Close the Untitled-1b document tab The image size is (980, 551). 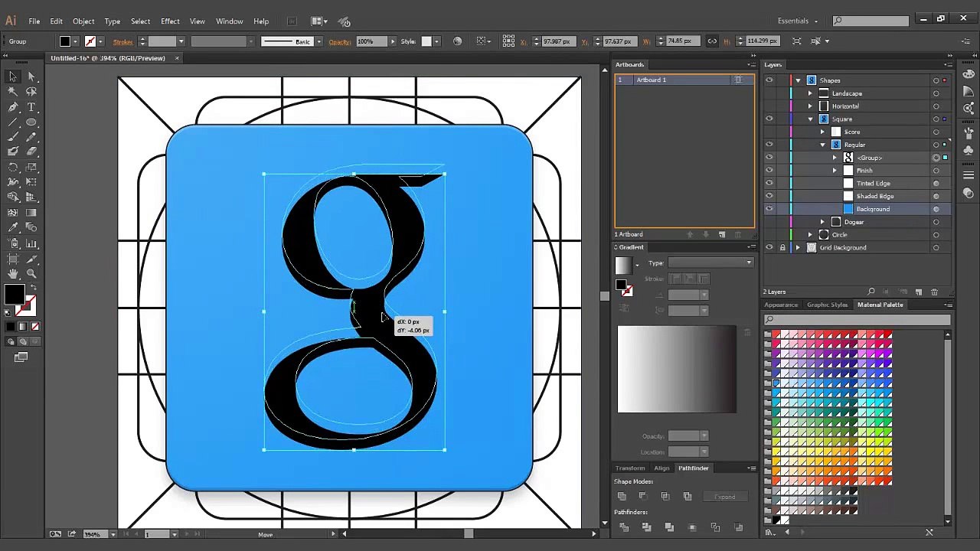177,58
